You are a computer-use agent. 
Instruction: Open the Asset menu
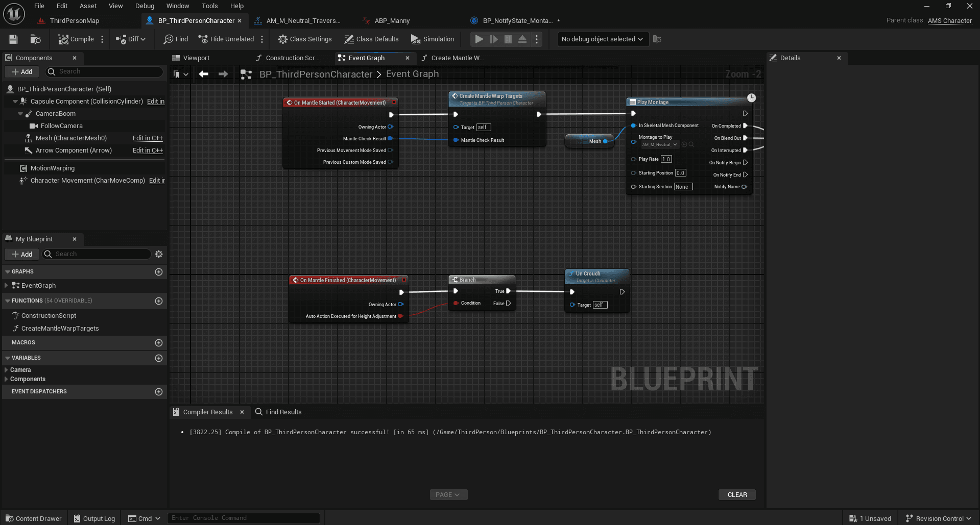click(x=88, y=6)
